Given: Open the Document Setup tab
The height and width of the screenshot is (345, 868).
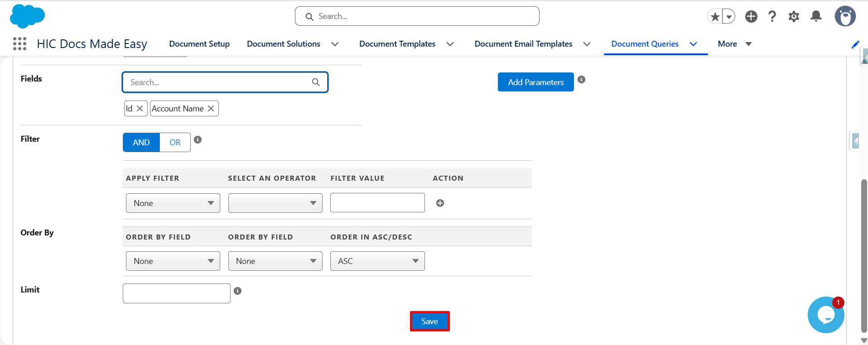Looking at the screenshot, I should (x=199, y=44).
